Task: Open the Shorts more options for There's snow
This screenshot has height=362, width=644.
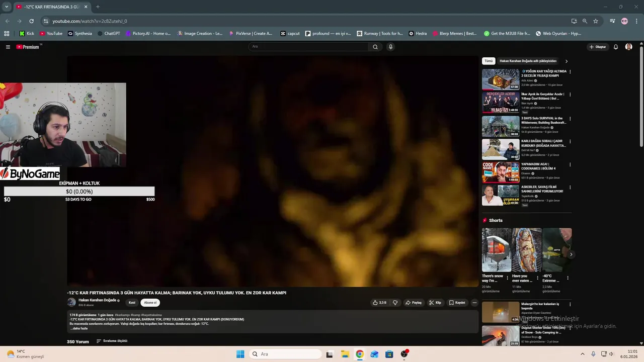Action: [507, 278]
